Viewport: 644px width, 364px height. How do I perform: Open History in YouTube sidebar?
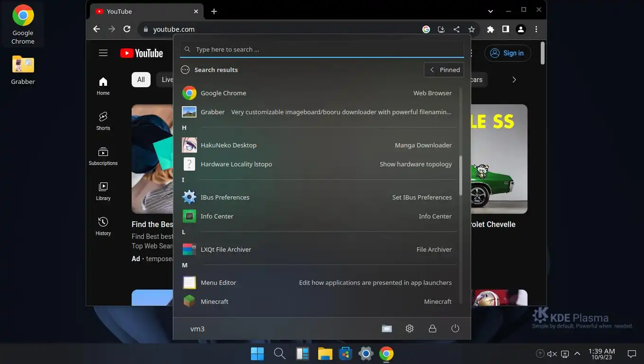103,227
